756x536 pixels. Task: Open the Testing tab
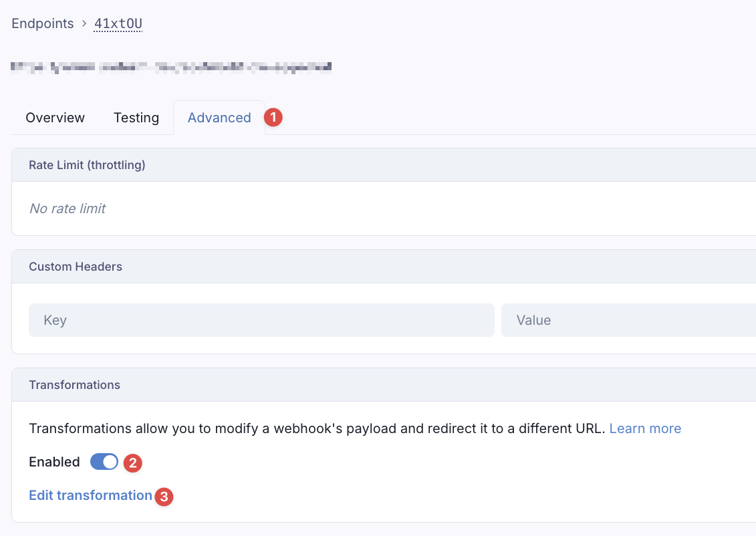click(x=136, y=118)
